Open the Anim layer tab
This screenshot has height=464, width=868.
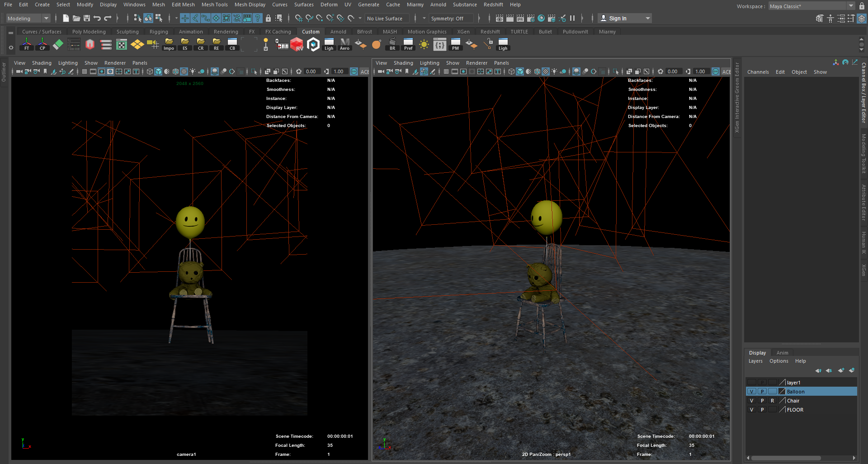click(x=782, y=353)
